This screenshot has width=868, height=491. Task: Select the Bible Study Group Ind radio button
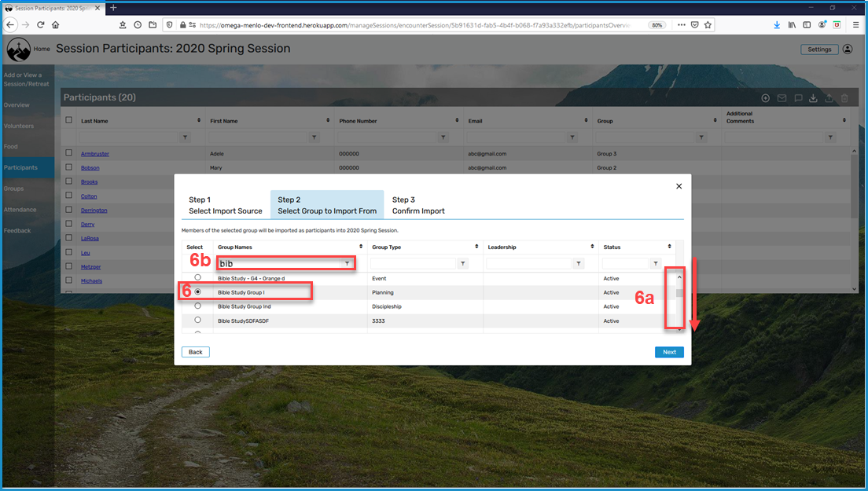pos(197,306)
